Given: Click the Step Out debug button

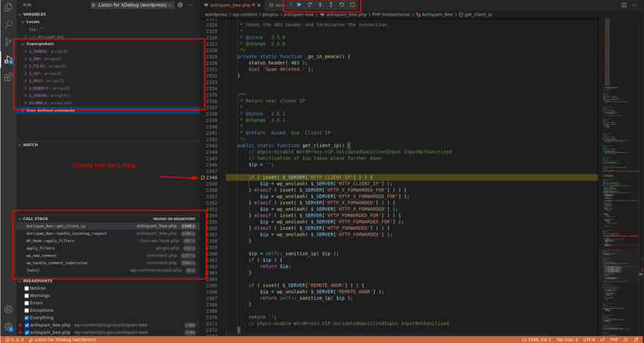Looking at the screenshot, I should 331,5.
